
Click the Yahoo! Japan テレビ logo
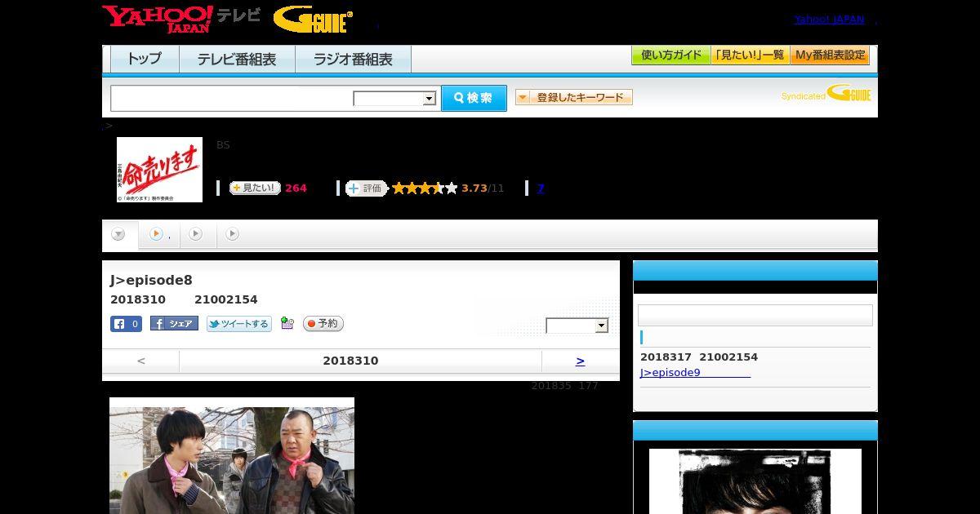click(181, 19)
